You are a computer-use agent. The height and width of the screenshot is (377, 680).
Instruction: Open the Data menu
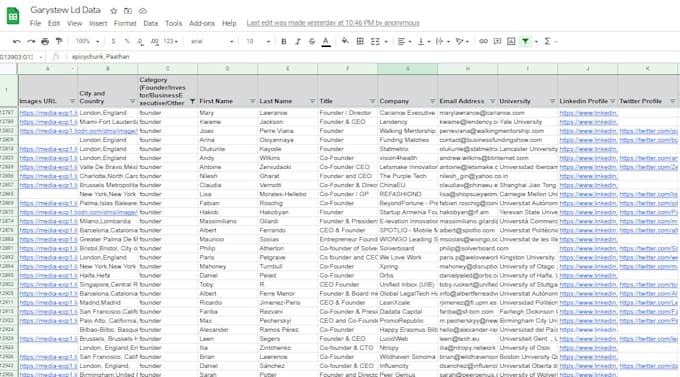[x=150, y=23]
